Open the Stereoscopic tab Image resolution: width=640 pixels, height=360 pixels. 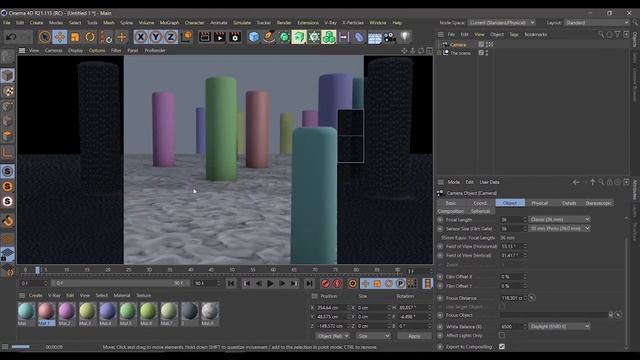click(x=599, y=203)
